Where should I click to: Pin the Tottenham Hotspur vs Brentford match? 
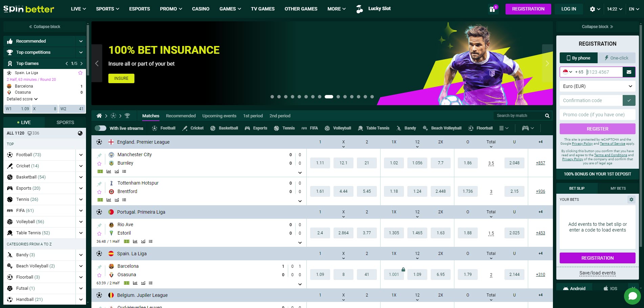pos(99,184)
